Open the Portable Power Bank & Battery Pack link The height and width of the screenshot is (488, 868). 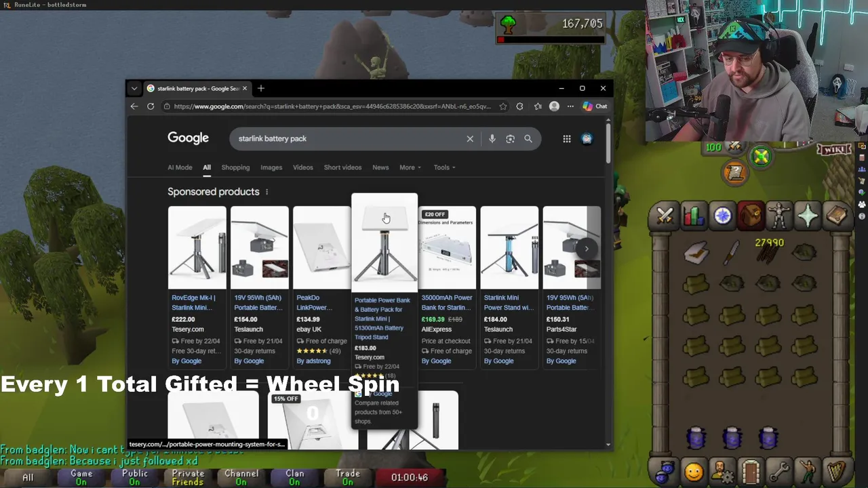pyautogui.click(x=382, y=319)
